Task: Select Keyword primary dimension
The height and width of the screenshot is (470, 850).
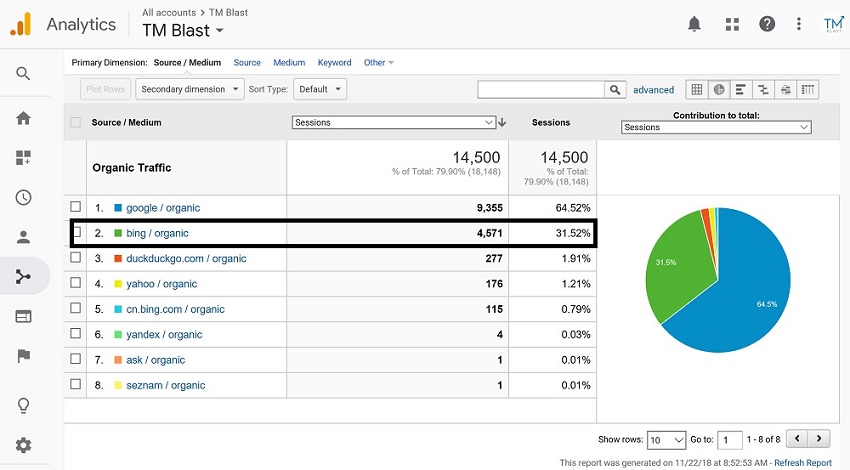Action: pos(334,63)
